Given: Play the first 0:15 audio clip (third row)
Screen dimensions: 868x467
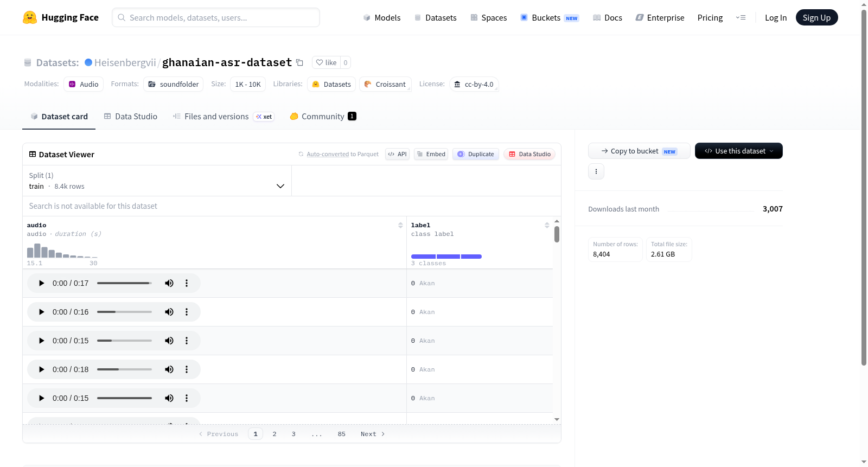Looking at the screenshot, I should tap(42, 341).
